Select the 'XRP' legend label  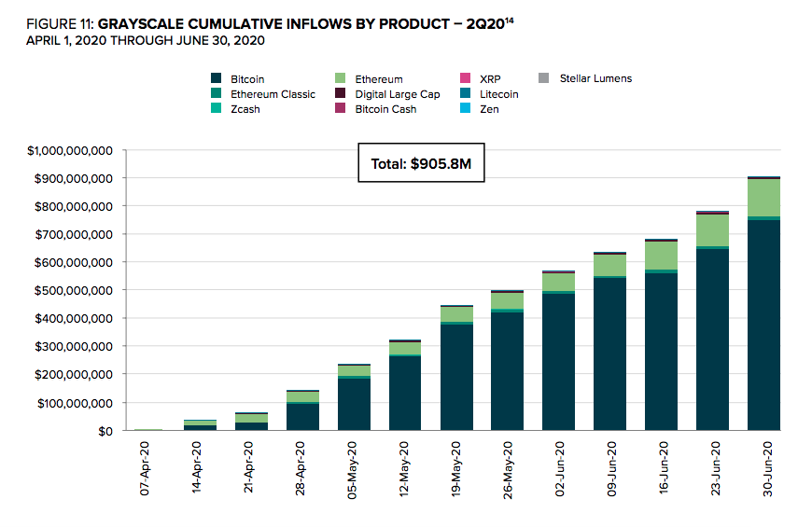pyautogui.click(x=490, y=79)
